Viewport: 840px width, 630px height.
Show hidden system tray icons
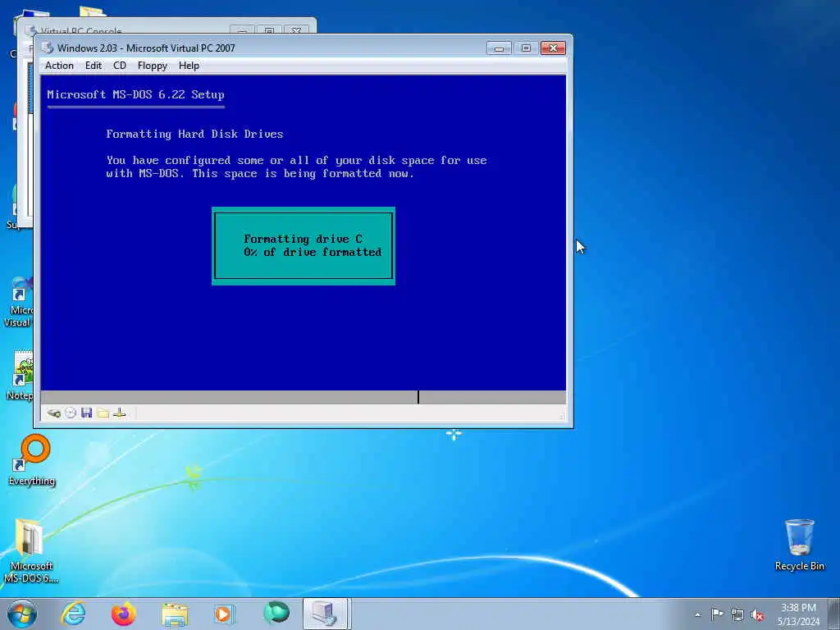697,614
